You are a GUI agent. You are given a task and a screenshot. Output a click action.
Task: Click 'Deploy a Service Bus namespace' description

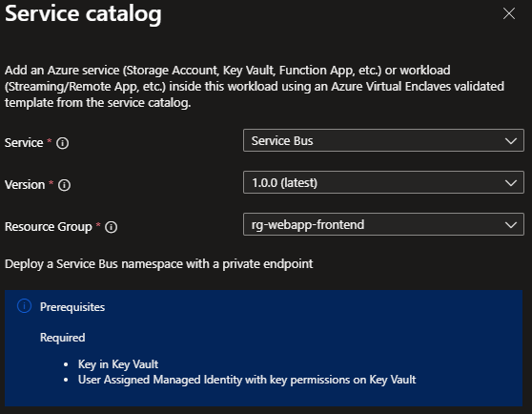tap(159, 264)
